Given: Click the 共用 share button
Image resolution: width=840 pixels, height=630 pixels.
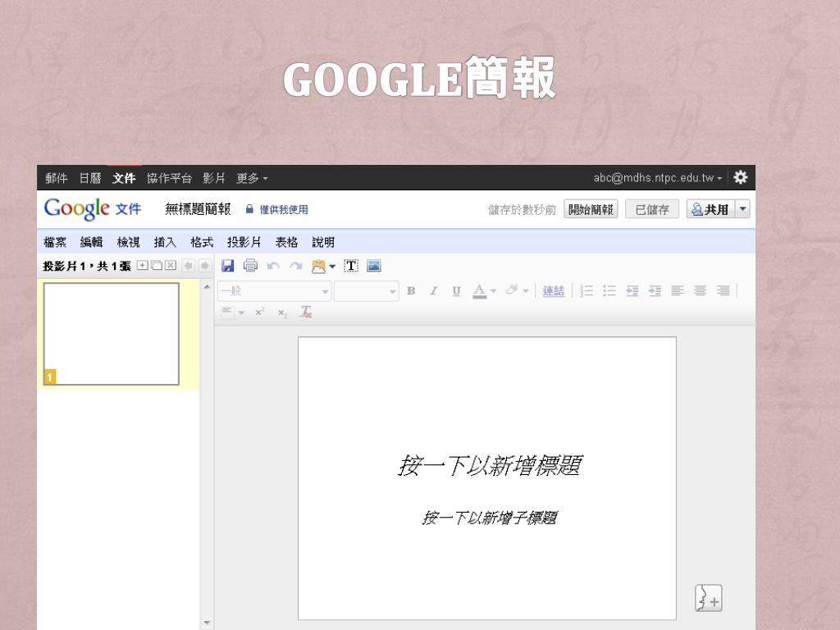Looking at the screenshot, I should point(711,209).
